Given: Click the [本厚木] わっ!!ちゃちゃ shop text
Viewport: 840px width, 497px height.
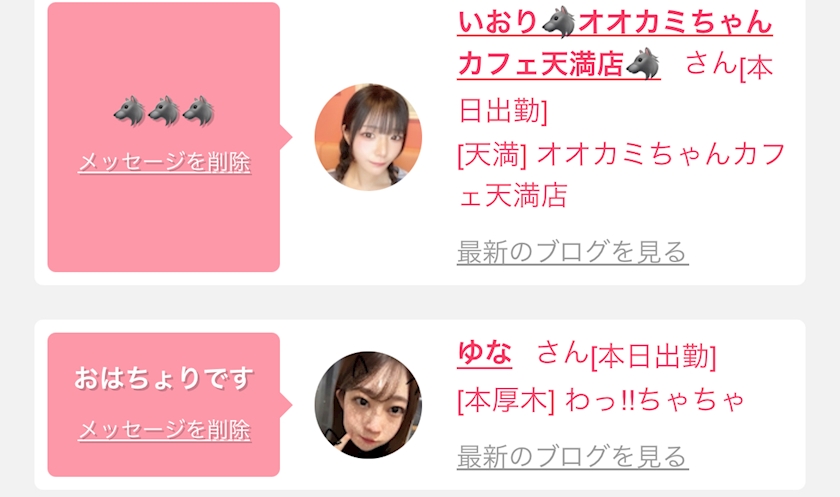Looking at the screenshot, I should 601,400.
